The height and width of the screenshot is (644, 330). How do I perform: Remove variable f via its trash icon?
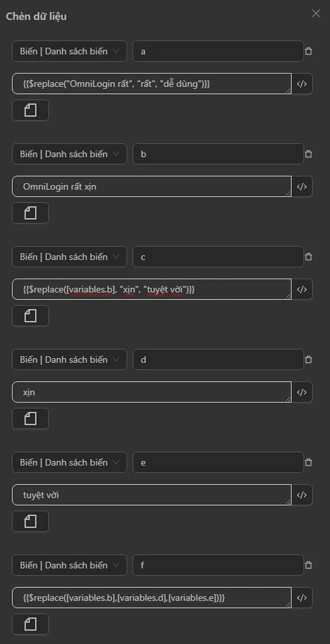click(x=309, y=565)
